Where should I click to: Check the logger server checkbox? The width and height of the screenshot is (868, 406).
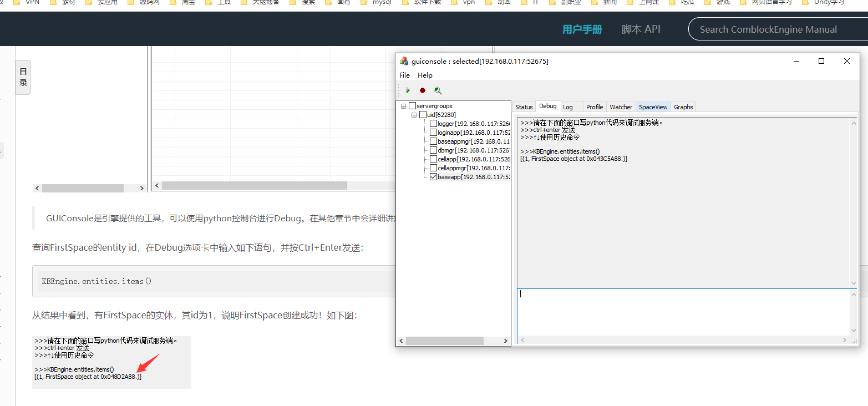434,123
